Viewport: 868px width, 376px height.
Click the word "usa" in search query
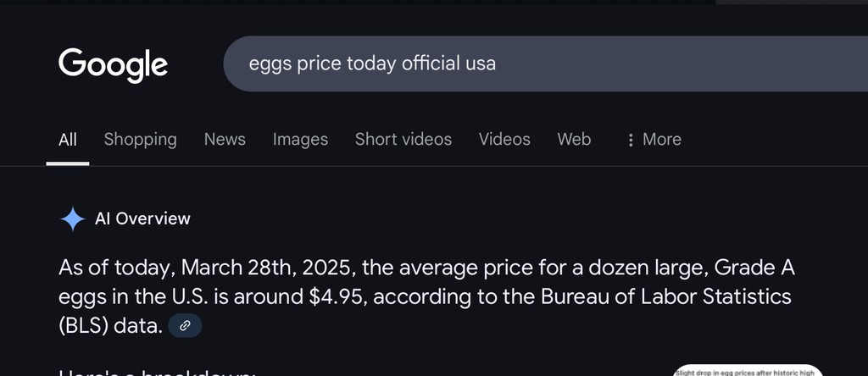481,64
